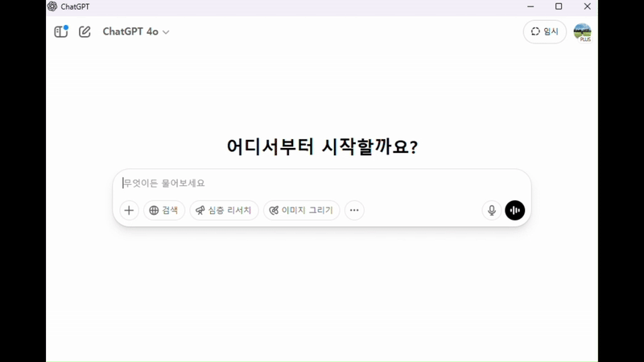The height and width of the screenshot is (362, 644).
Task: Click the 어디서부터 시작할까요? heading
Action: click(x=323, y=146)
